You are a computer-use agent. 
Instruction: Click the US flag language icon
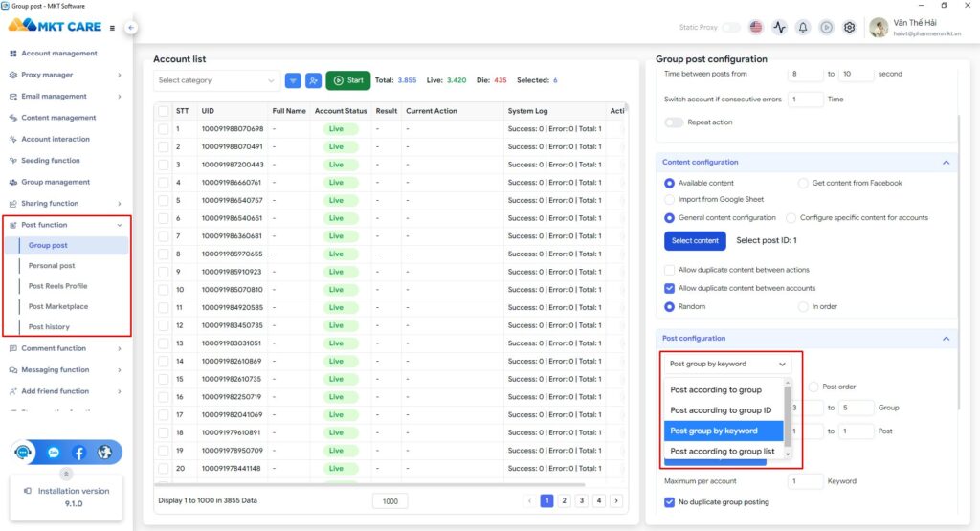(x=756, y=28)
